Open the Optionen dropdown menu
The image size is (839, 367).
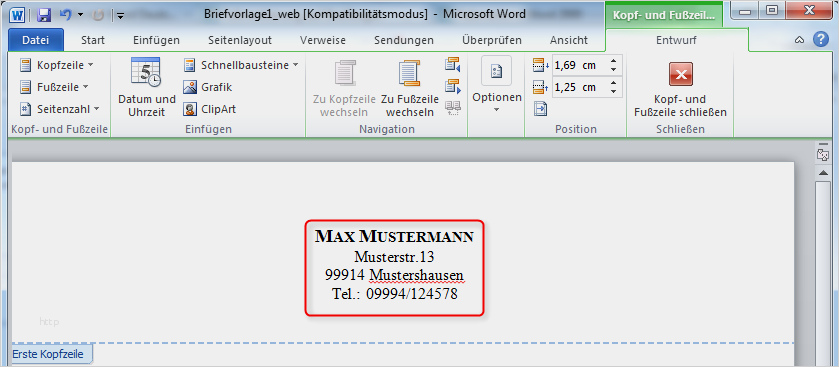coord(497,86)
